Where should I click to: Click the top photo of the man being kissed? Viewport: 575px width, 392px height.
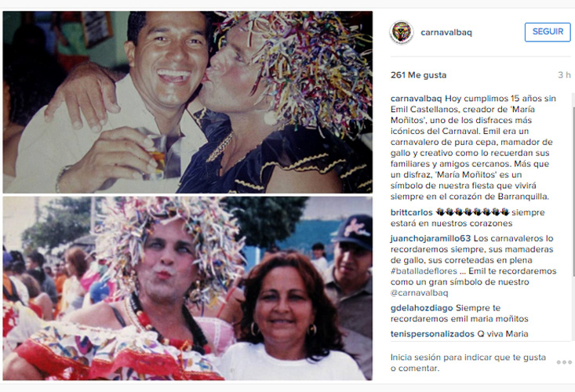pos(187,102)
